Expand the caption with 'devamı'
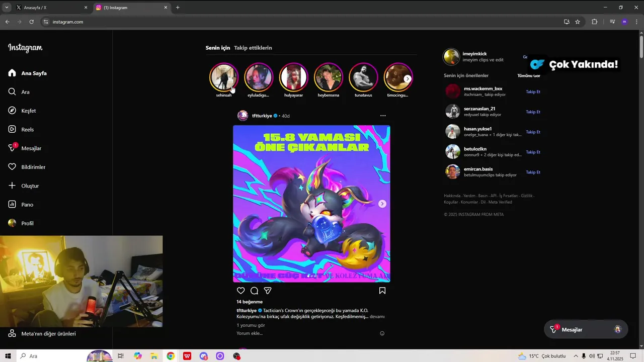 coord(377,317)
